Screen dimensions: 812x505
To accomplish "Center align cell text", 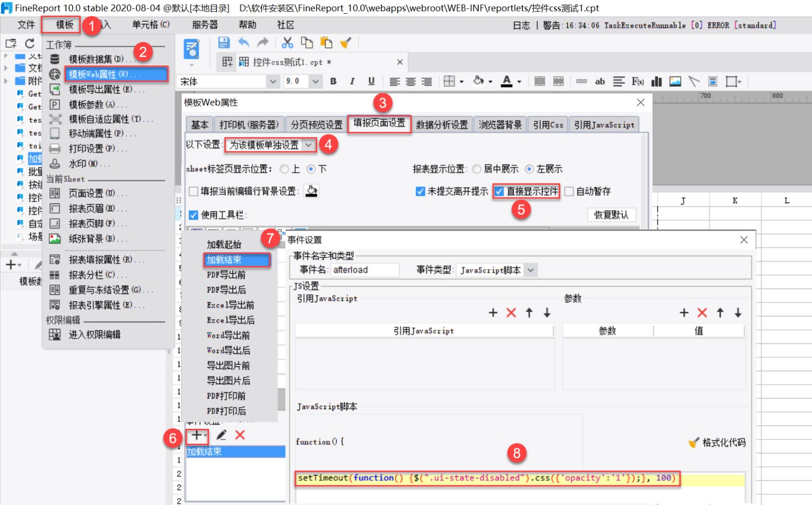I will click(411, 81).
